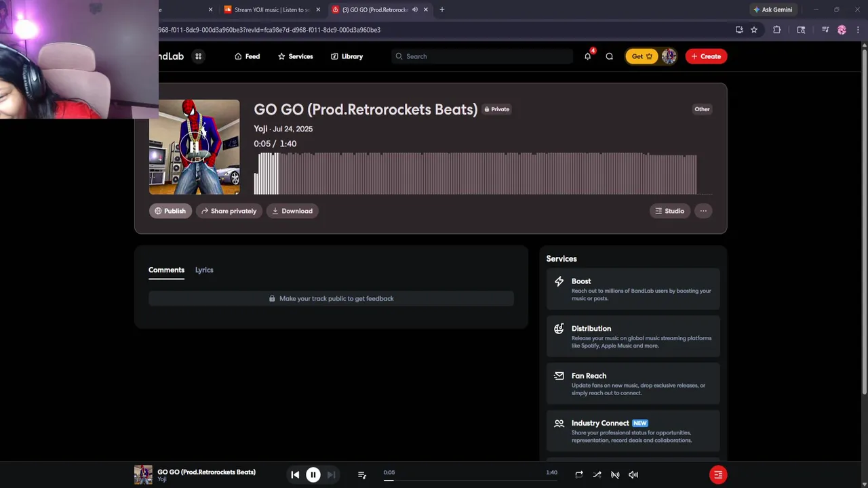Publish the track
This screenshot has height=488, width=868.
point(170,211)
